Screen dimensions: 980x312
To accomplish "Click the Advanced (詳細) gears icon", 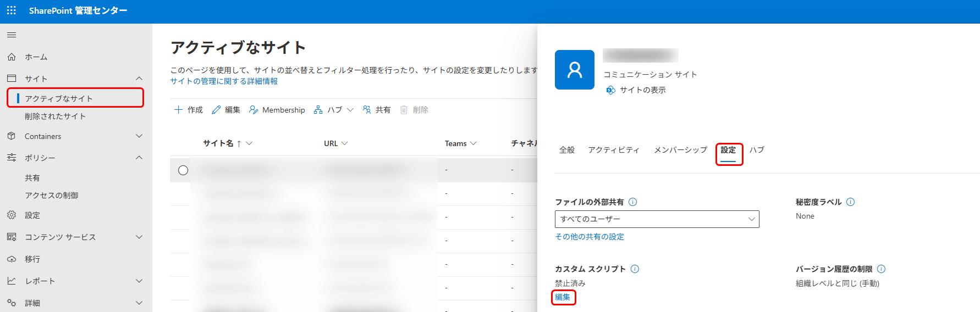I will [x=12, y=303].
